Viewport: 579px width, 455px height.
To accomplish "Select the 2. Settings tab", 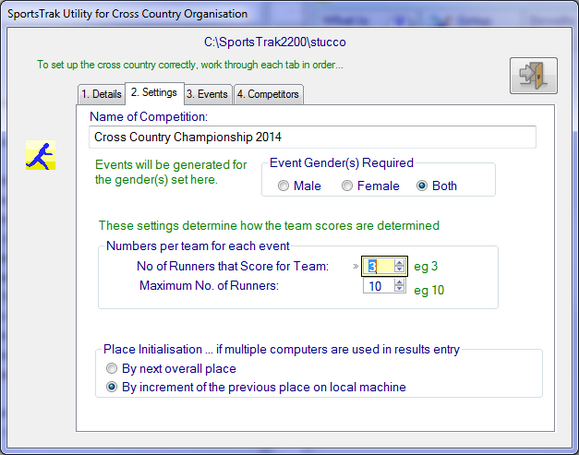I will (154, 93).
